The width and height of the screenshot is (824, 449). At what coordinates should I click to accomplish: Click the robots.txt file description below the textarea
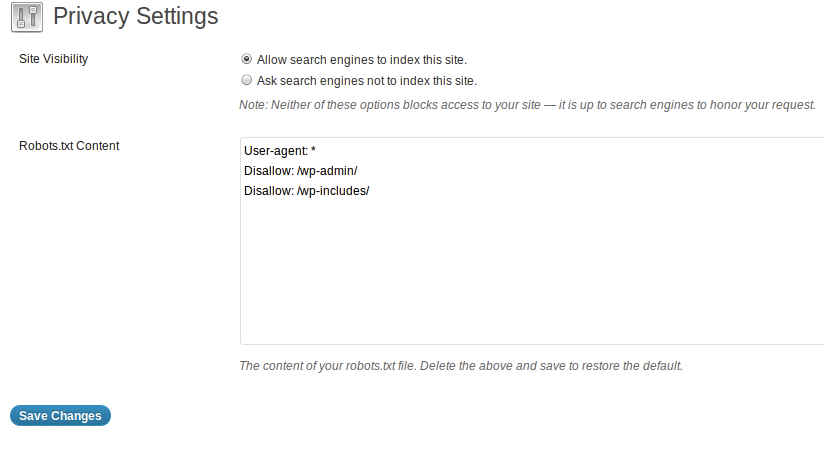tap(461, 366)
